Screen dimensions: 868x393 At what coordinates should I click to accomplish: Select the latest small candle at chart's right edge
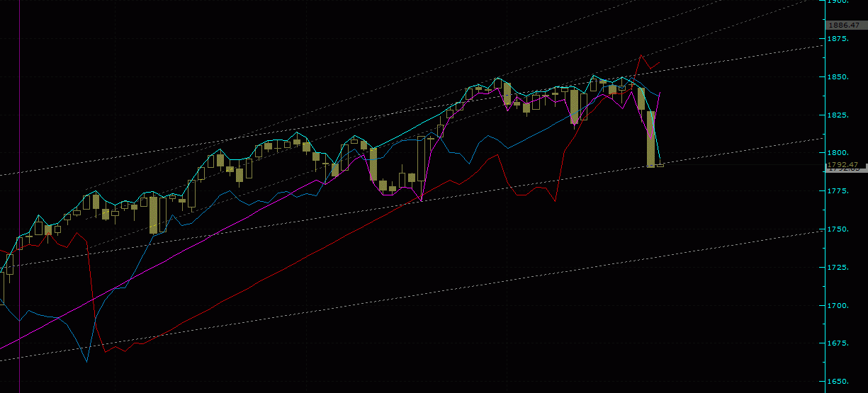660,165
